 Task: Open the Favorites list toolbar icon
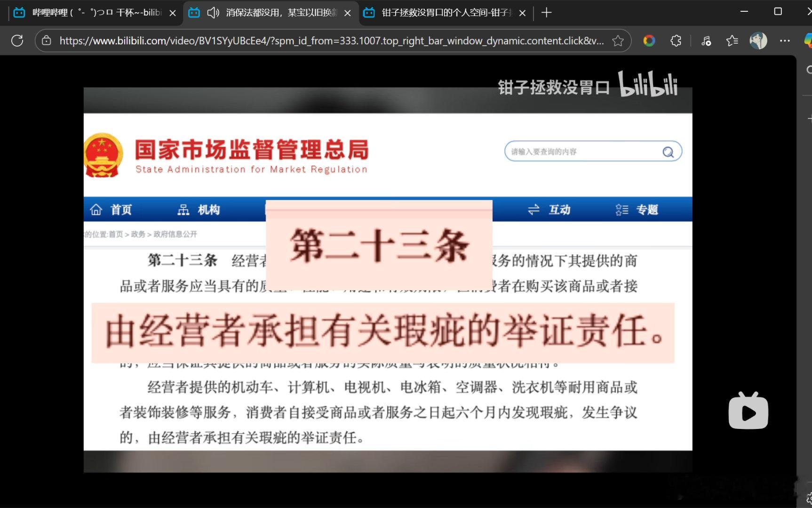(x=732, y=41)
